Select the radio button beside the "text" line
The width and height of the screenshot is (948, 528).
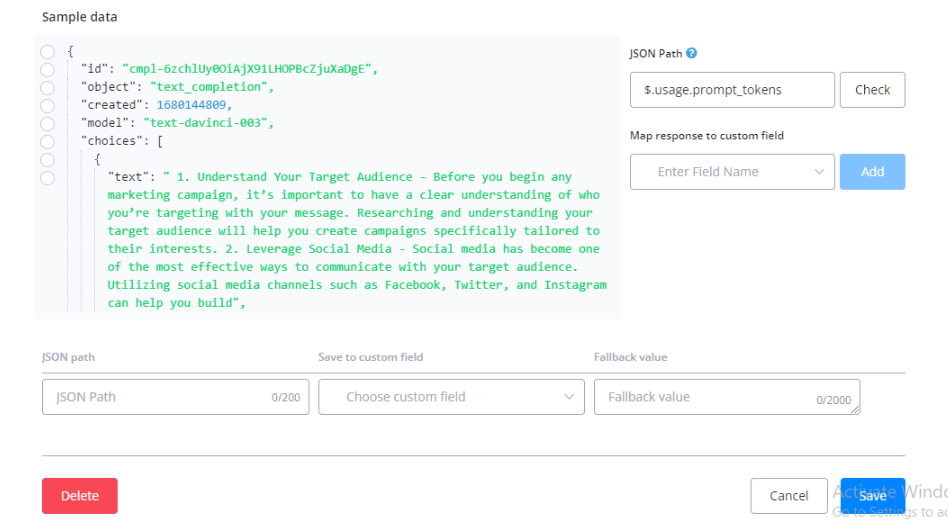point(47,177)
